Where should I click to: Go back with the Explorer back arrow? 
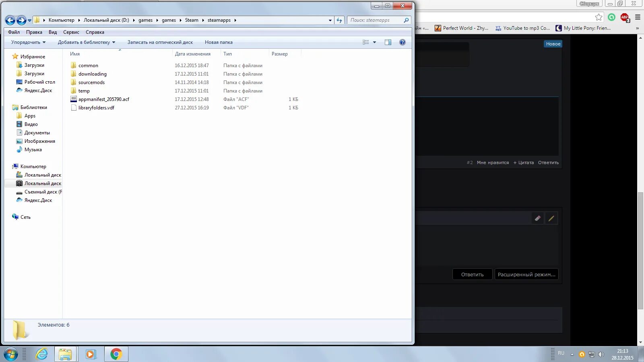[x=10, y=20]
